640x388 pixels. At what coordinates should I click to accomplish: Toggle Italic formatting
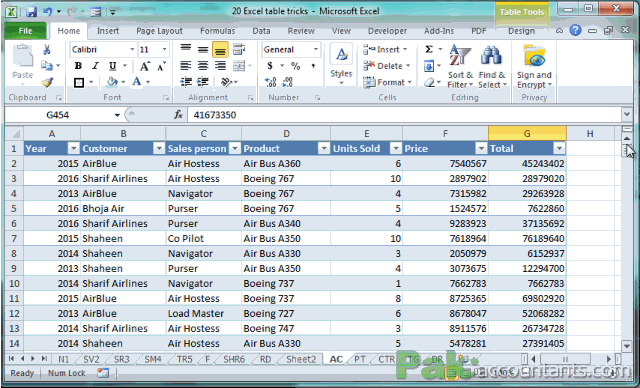click(95, 66)
